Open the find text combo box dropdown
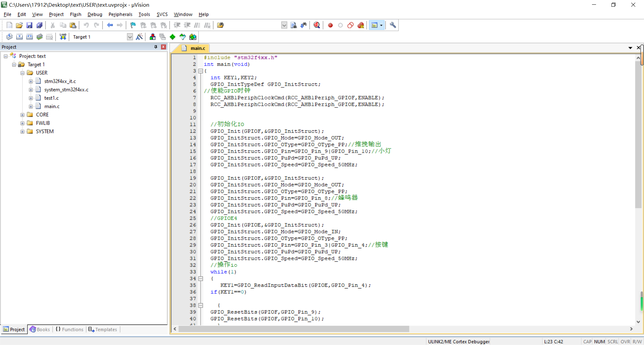Image resolution: width=644 pixels, height=345 pixels. click(x=284, y=25)
